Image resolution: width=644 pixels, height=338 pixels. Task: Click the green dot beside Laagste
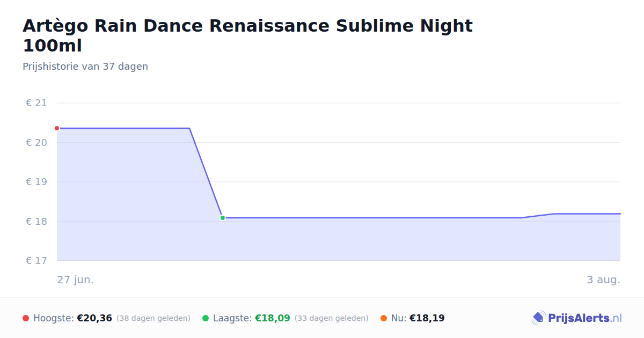click(x=206, y=318)
